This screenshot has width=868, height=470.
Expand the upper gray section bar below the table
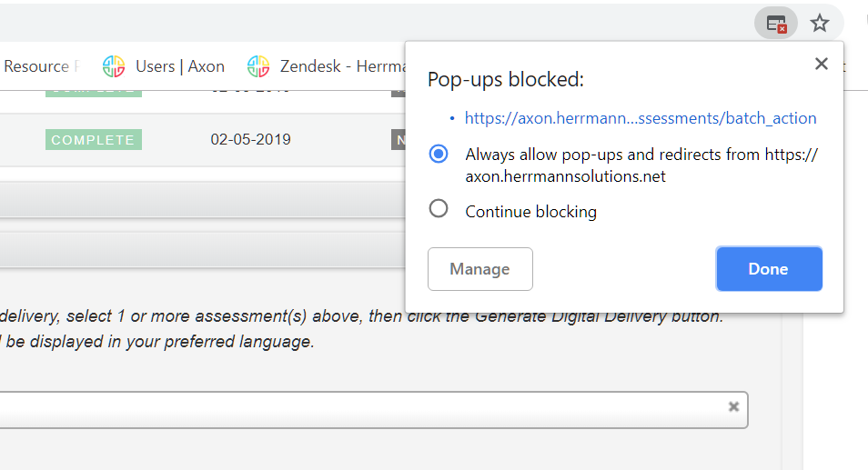click(200, 199)
